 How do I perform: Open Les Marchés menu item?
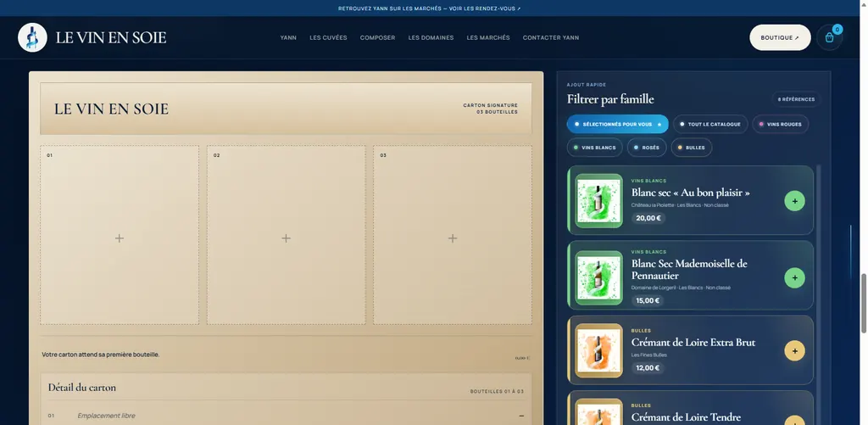(x=488, y=37)
